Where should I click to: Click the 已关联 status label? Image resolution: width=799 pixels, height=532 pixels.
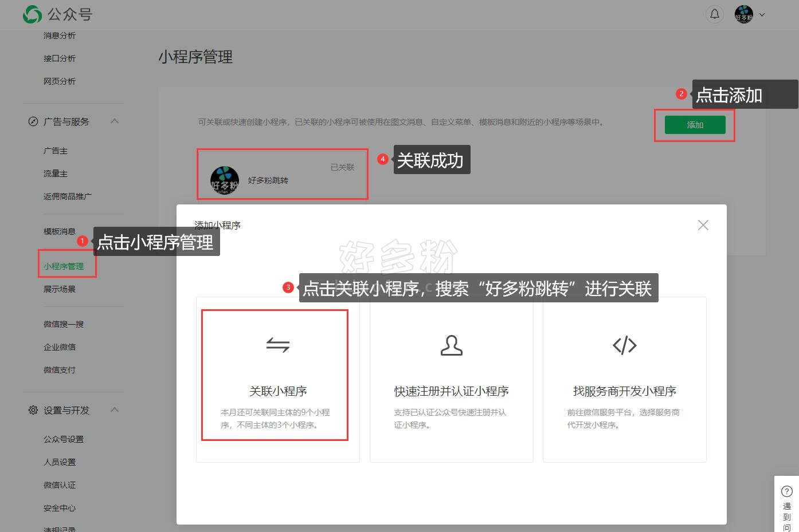[342, 167]
